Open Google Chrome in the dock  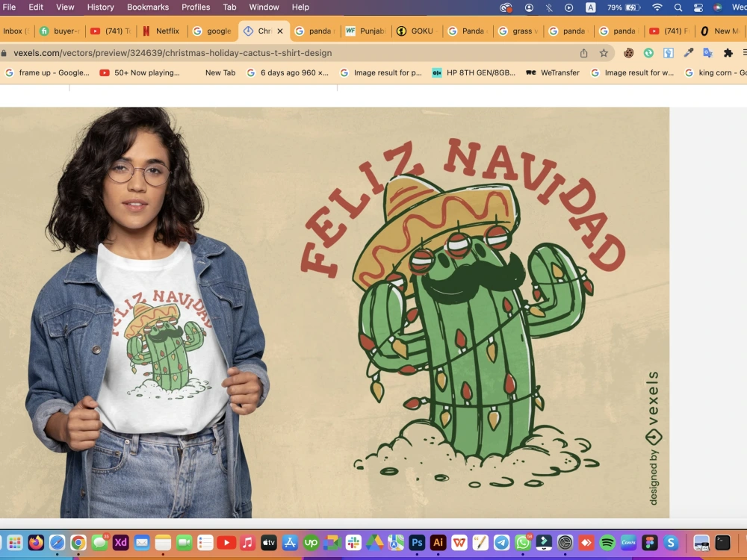point(78,542)
